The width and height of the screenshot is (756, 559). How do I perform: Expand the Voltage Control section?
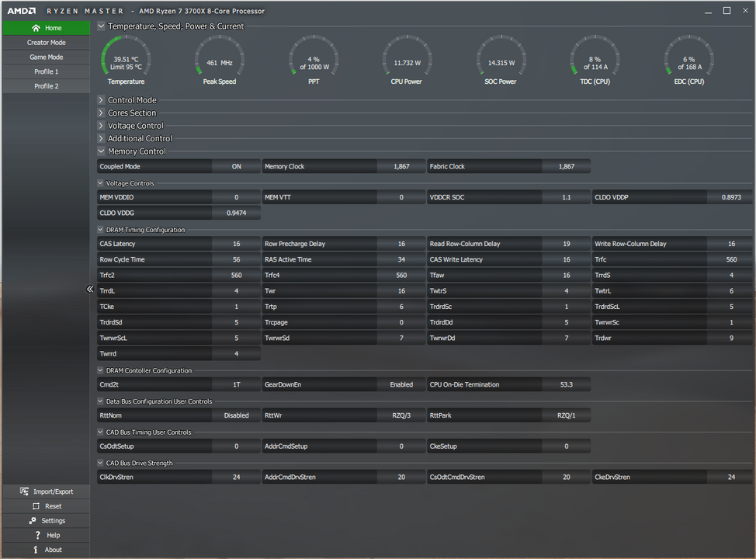(101, 126)
